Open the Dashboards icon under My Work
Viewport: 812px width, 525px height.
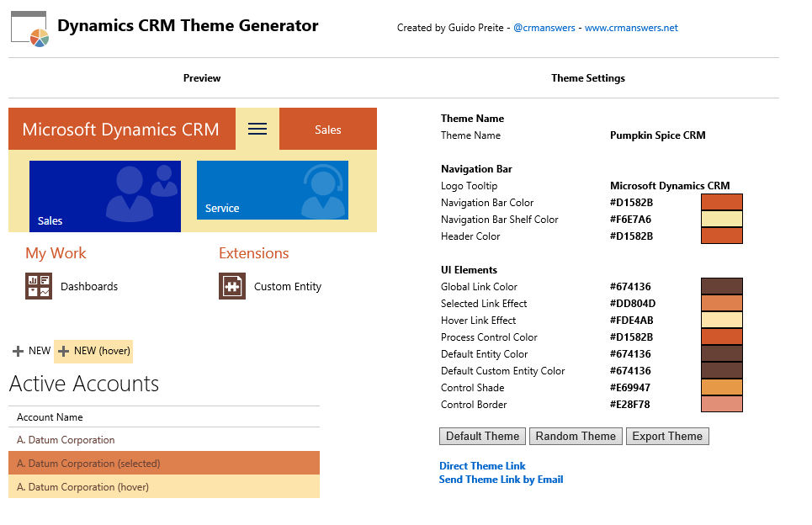[x=39, y=286]
